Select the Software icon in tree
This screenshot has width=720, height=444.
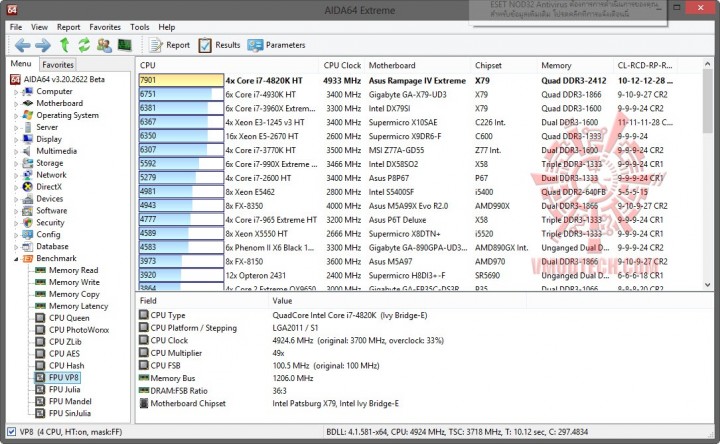click(x=28, y=211)
